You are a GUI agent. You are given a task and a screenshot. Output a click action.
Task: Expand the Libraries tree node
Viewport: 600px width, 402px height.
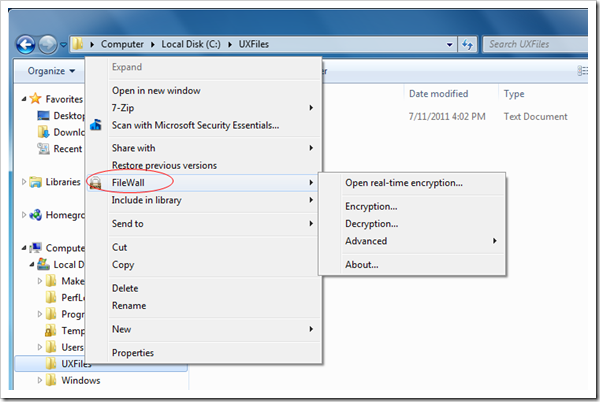click(24, 182)
